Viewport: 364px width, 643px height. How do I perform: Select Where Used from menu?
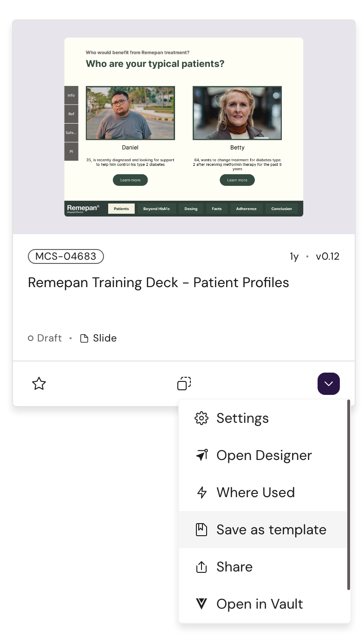coord(255,492)
